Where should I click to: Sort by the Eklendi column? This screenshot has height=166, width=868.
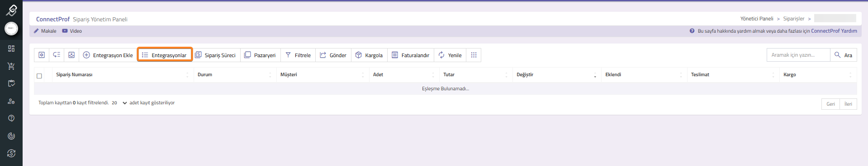point(644,74)
